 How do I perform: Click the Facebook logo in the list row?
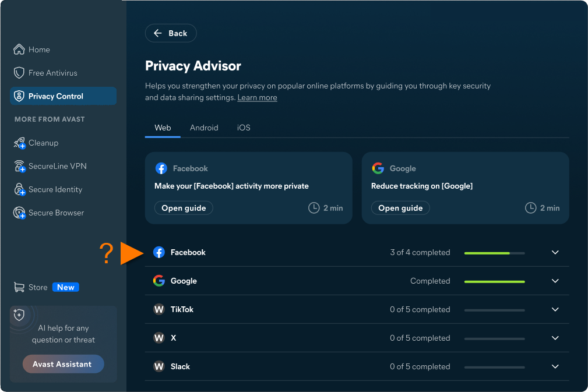coord(159,252)
